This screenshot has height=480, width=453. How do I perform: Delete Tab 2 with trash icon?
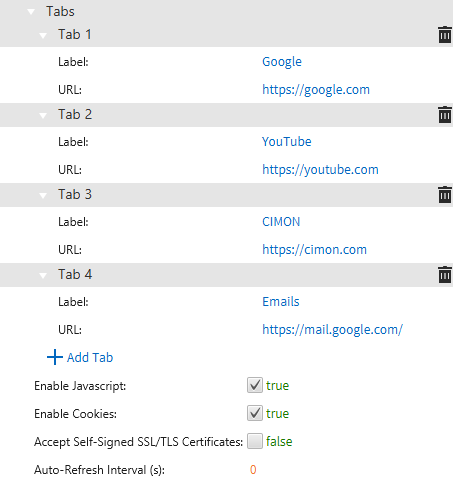445,115
